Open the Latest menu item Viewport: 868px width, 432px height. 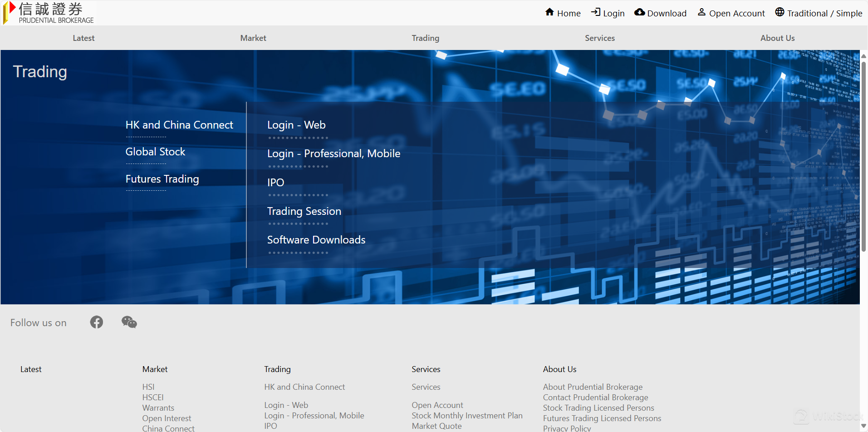(x=83, y=38)
